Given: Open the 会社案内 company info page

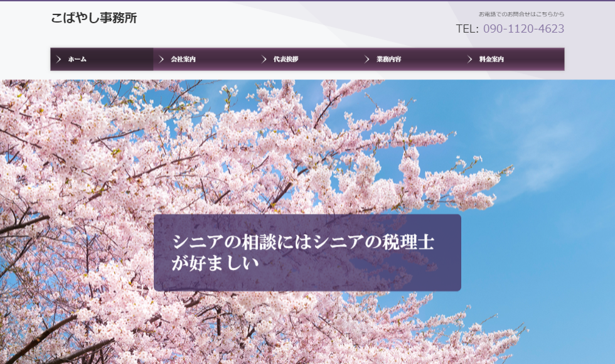Looking at the screenshot, I should 183,60.
